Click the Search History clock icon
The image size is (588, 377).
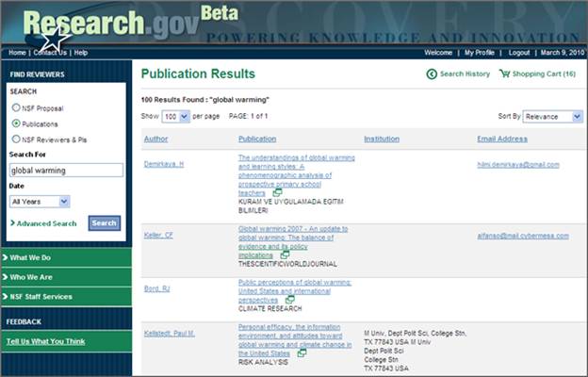432,74
